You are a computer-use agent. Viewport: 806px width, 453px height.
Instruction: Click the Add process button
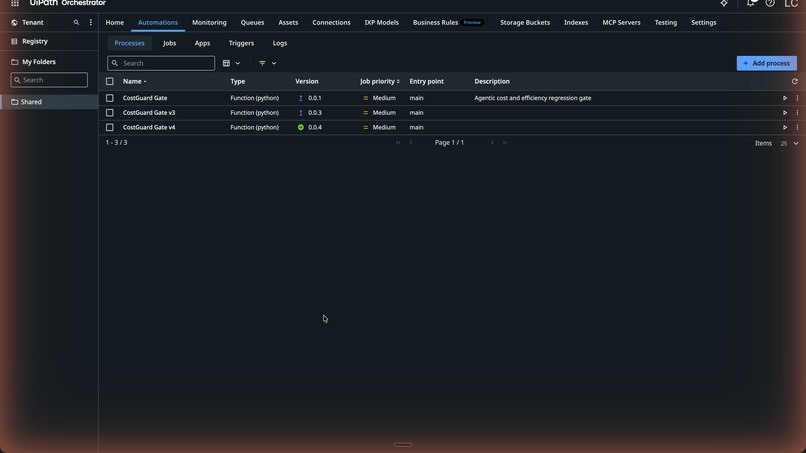click(766, 63)
